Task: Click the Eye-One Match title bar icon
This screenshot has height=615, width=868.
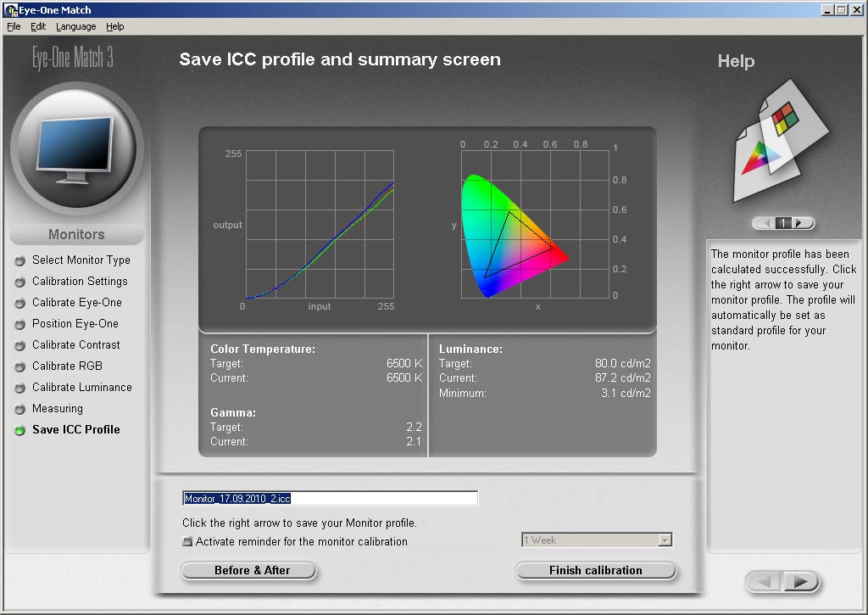Action: (x=10, y=9)
